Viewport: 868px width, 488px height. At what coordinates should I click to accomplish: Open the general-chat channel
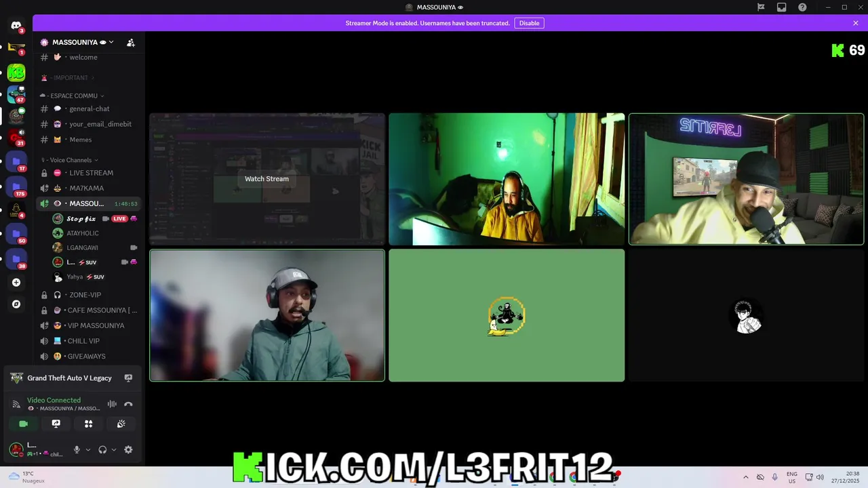(x=88, y=108)
